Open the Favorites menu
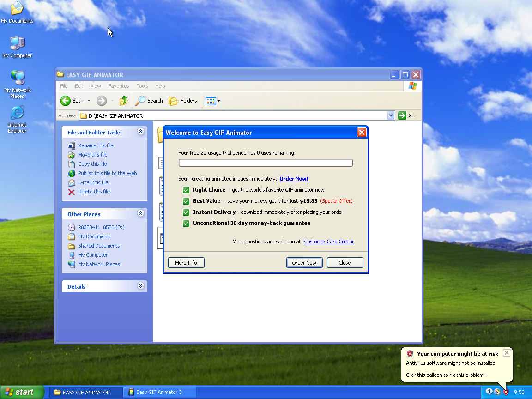 click(x=118, y=86)
